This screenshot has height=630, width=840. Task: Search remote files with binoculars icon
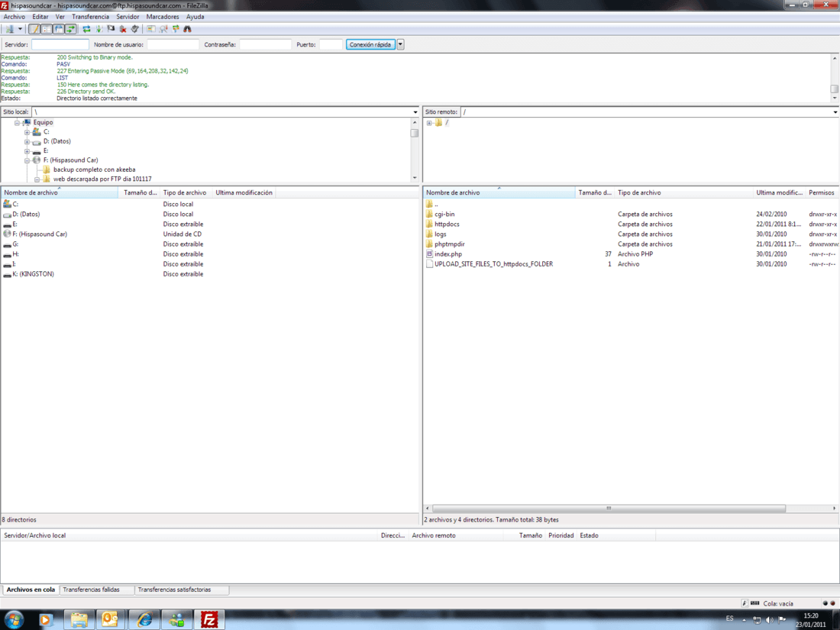[188, 29]
